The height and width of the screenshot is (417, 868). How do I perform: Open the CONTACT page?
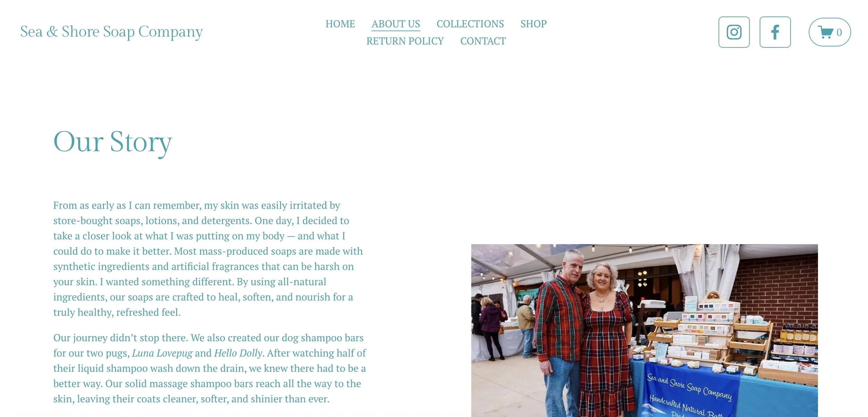click(483, 41)
